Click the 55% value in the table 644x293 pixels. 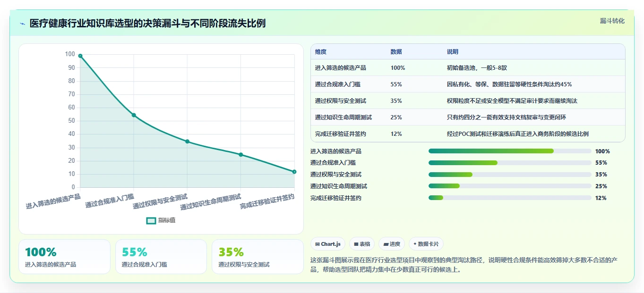pyautogui.click(x=396, y=84)
